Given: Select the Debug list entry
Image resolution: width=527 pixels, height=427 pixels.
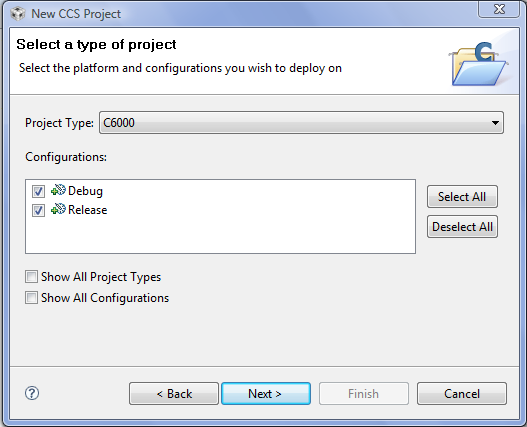Looking at the screenshot, I should 85,191.
